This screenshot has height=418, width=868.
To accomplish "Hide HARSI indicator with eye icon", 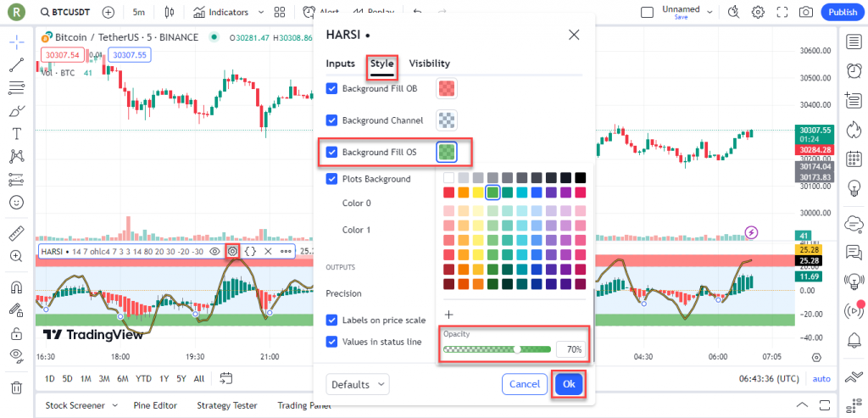I will tap(214, 251).
